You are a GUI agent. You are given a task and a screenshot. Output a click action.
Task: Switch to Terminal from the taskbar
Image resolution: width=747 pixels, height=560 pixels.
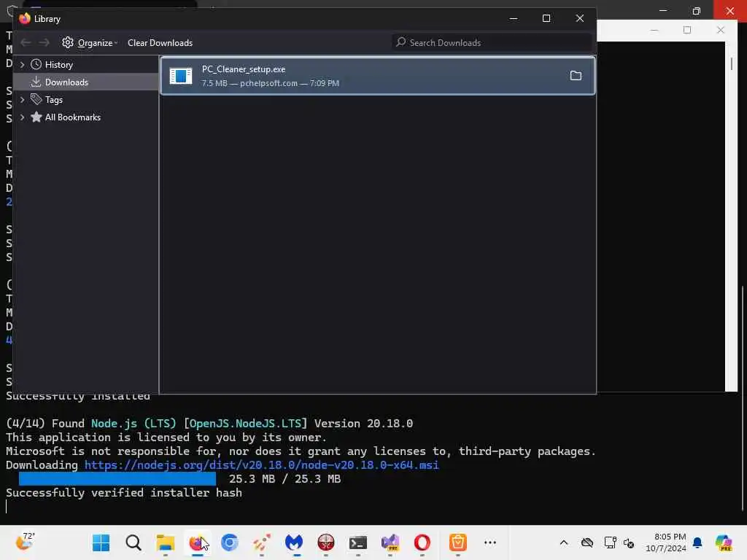357,542
